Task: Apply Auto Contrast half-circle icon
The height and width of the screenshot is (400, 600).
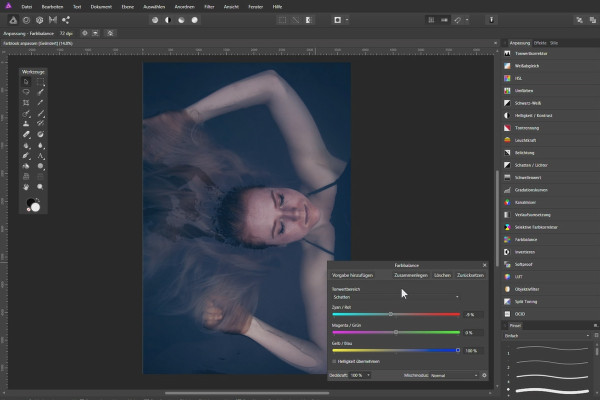Action: click(x=168, y=20)
